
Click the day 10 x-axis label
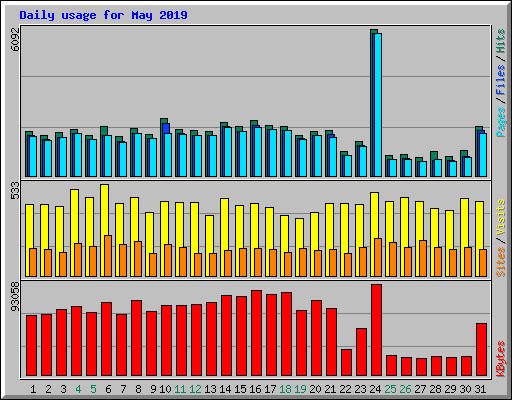coord(165,389)
